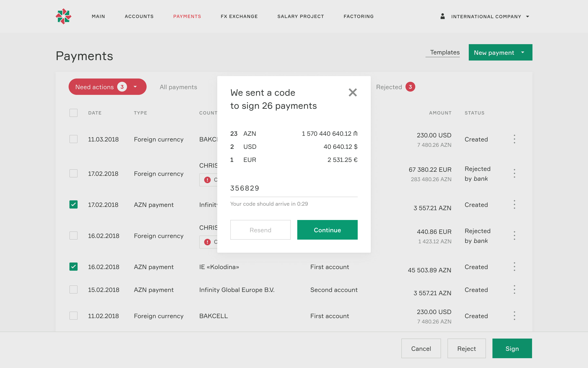Click error icon in 16.02.2018 Foreign currency row

(x=207, y=242)
